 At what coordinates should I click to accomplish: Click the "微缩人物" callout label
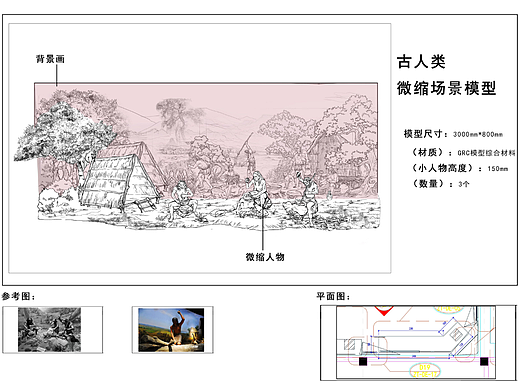(265, 257)
